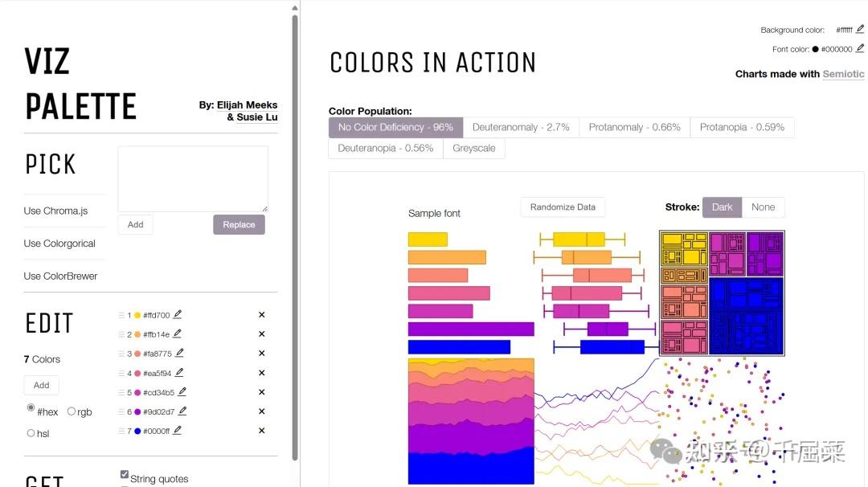Screen dimensions: 868x487
Task: Grab the drag handle for color 4
Action: coord(121,373)
